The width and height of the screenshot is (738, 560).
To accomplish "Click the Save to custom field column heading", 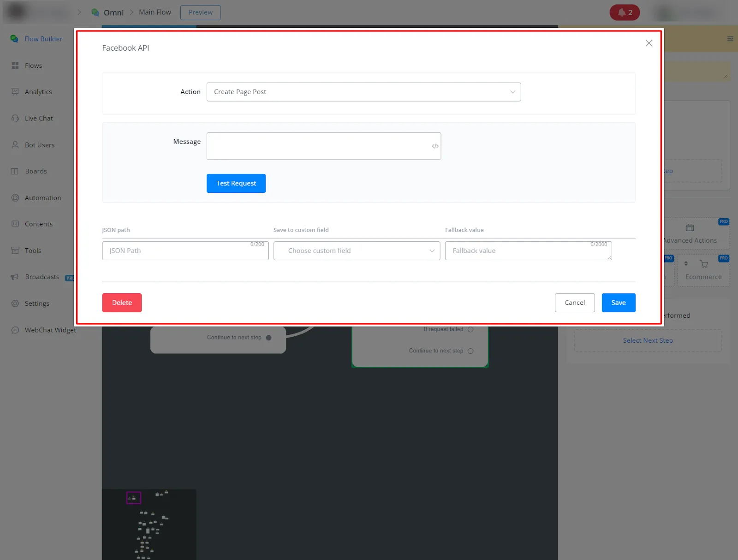I will (x=301, y=230).
